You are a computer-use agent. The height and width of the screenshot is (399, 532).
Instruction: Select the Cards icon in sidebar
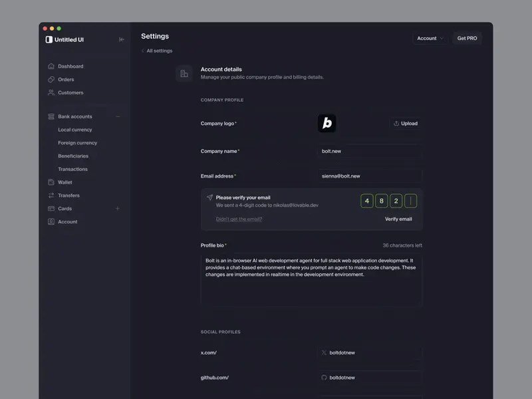[51, 208]
